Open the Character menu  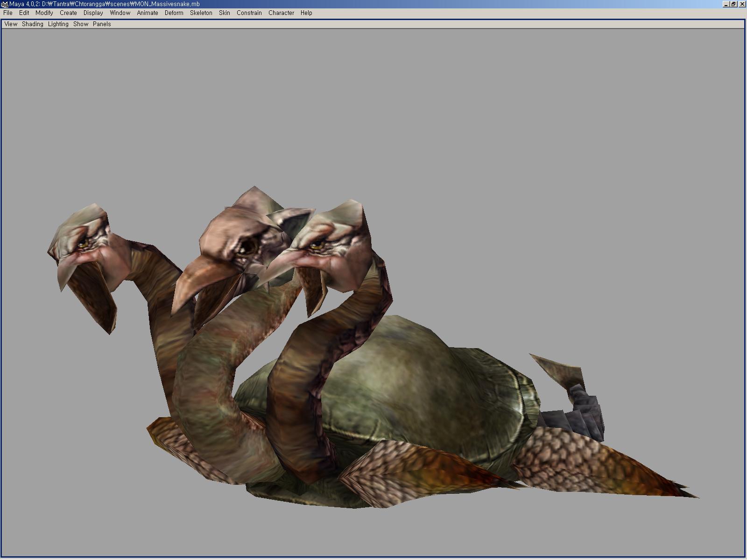click(x=281, y=13)
